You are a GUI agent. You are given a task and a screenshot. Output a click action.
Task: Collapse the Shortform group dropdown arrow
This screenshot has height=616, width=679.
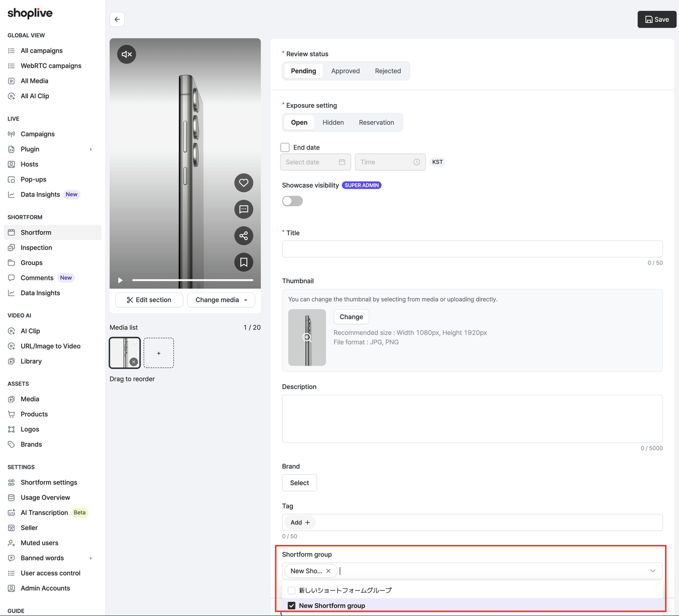pyautogui.click(x=653, y=571)
